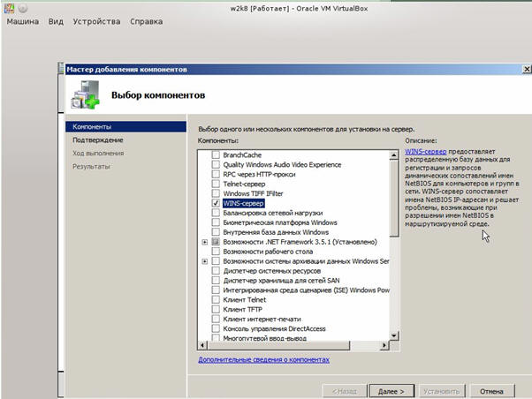Check Quality Windows Audio Video Experience
The height and width of the screenshot is (399, 532).
point(216,165)
